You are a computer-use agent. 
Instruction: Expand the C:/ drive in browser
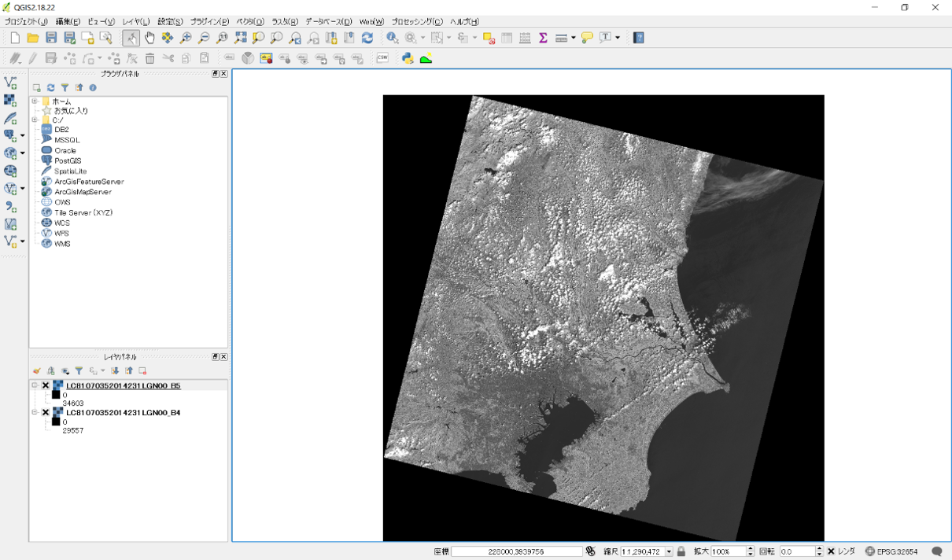[35, 120]
